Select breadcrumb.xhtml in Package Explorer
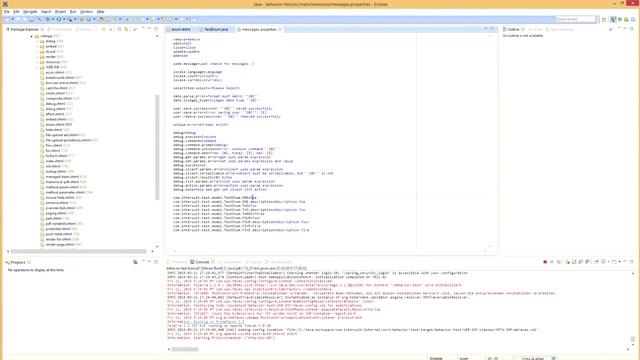This screenshot has width=640, height=360. (60, 78)
